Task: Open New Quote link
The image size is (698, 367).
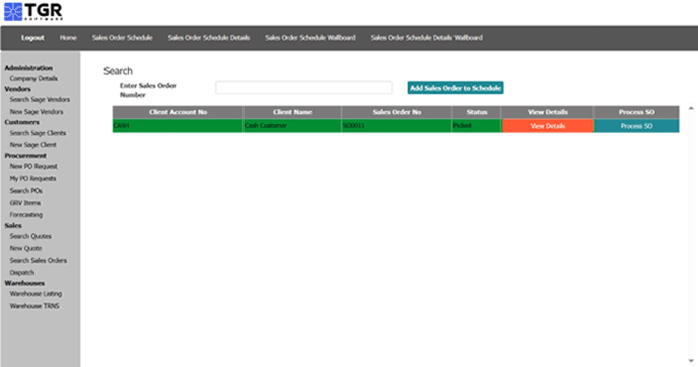Action: tap(26, 248)
